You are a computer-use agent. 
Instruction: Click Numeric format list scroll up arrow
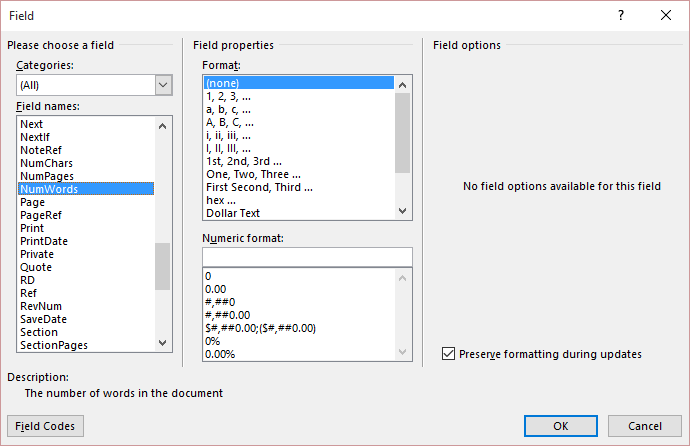pos(403,277)
